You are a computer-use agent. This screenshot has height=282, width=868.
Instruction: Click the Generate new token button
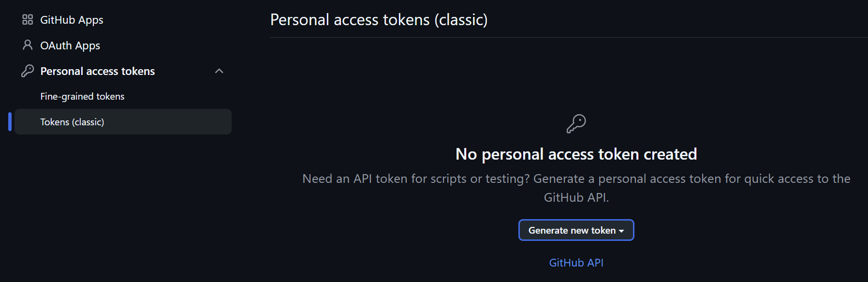pyautogui.click(x=570, y=230)
